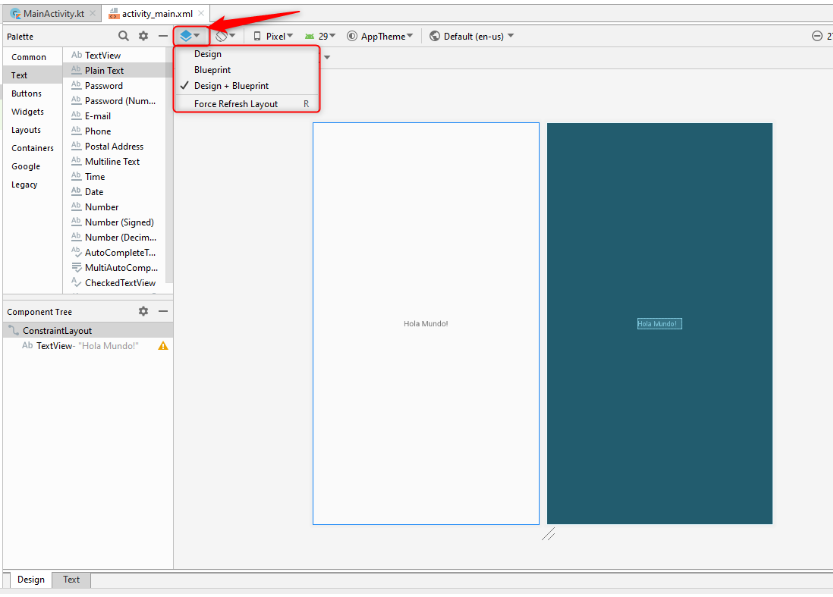Choose Blueprint view option

213,70
